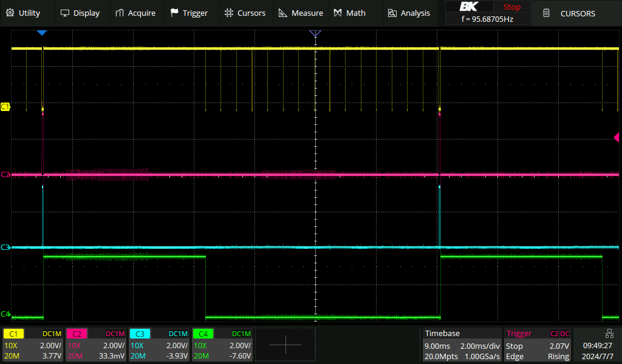
Task: Click C4 bandwidth limit 20M
Action: pyautogui.click(x=201, y=356)
